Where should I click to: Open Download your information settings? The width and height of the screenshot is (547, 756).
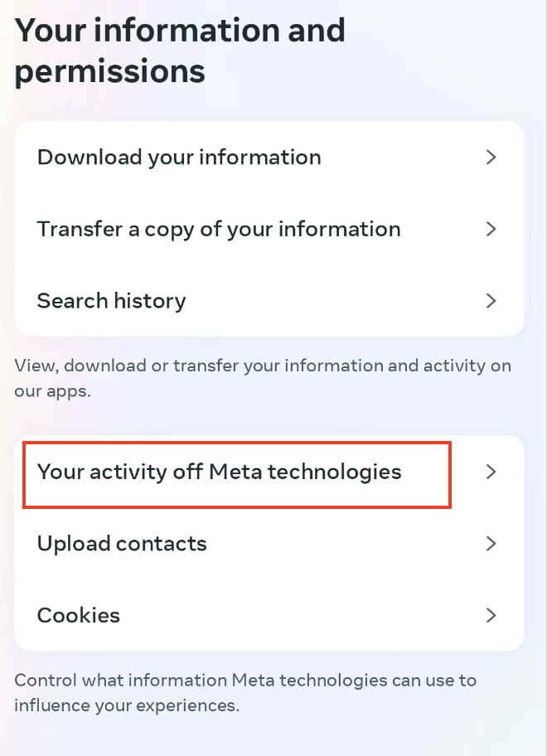178,157
